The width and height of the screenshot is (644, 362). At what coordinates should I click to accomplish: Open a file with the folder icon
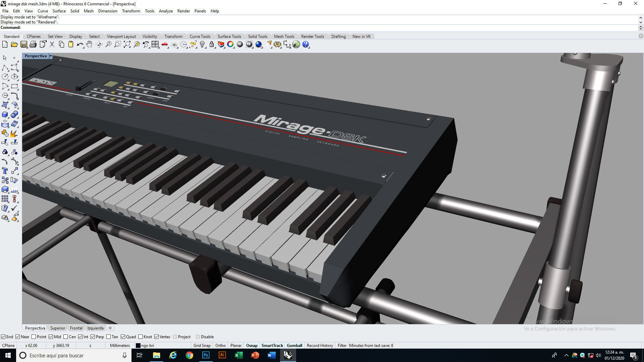[14, 45]
